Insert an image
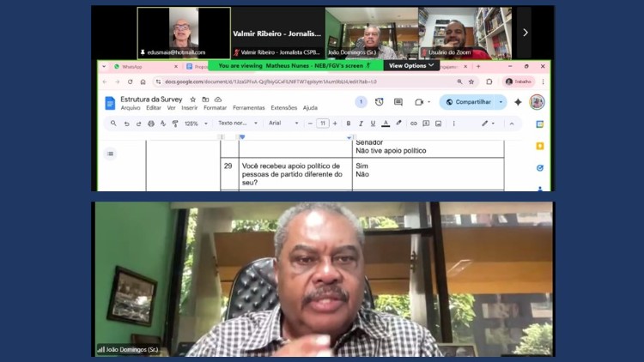This screenshot has height=362, width=644. (x=438, y=124)
